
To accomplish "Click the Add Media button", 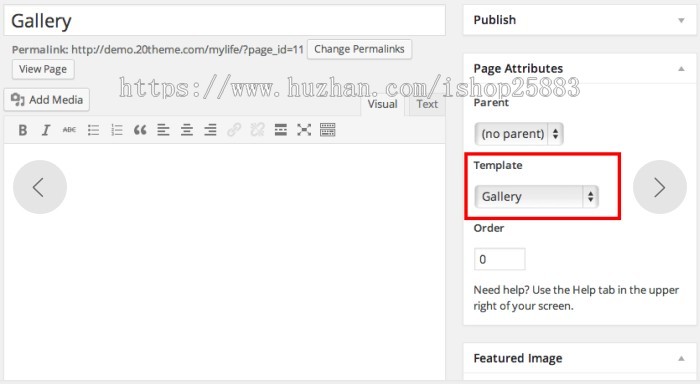I will click(x=47, y=100).
